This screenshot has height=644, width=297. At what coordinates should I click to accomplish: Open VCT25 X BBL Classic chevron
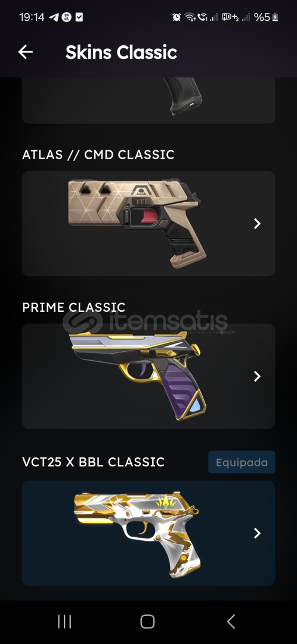257,533
